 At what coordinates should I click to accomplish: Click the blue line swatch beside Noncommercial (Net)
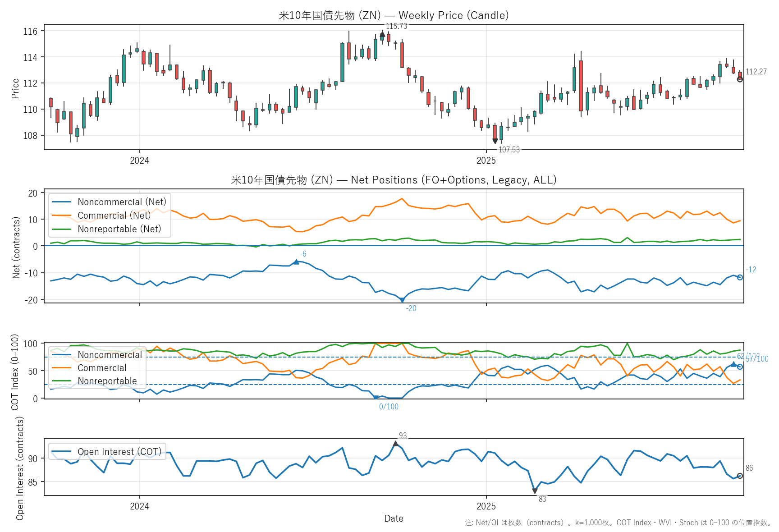62,202
